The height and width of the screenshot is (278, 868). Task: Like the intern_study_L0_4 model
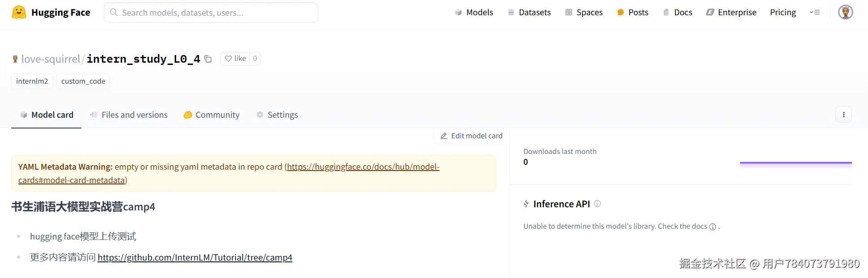(235, 59)
